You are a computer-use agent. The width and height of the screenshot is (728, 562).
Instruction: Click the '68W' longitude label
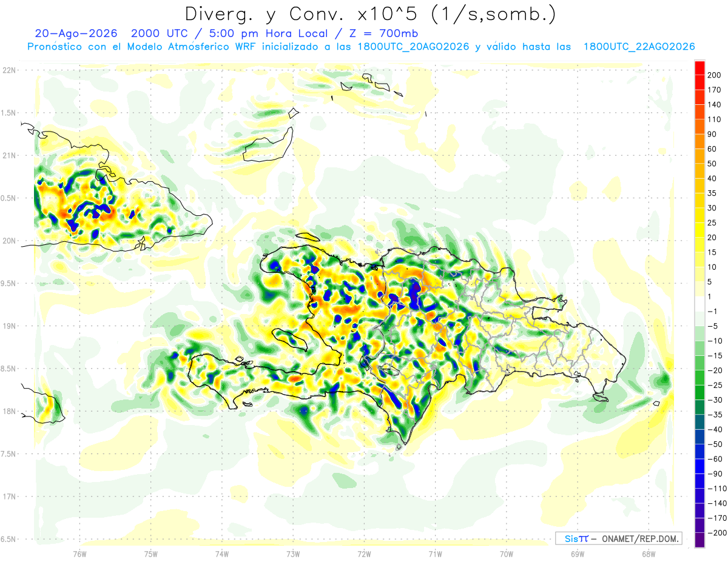(x=649, y=554)
